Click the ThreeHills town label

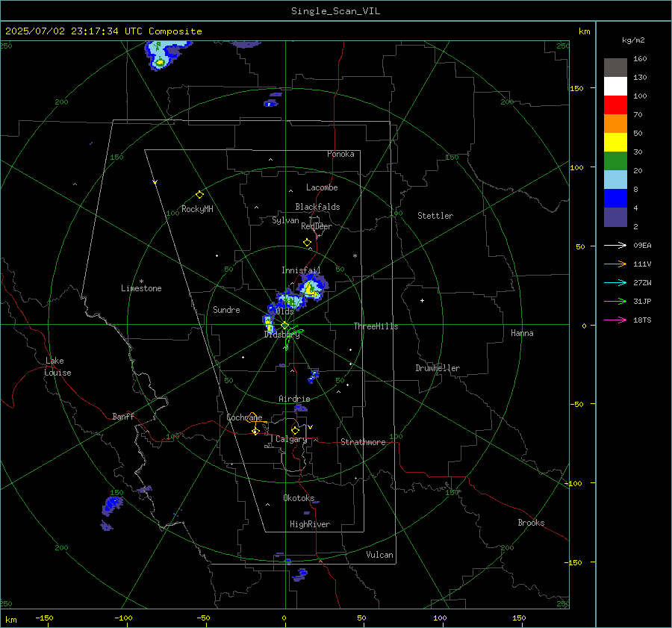pos(376,326)
